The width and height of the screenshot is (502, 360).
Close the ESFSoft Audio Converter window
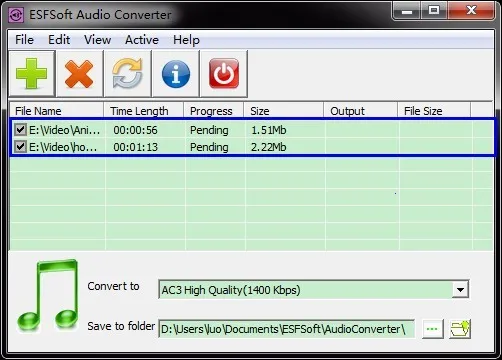471,11
